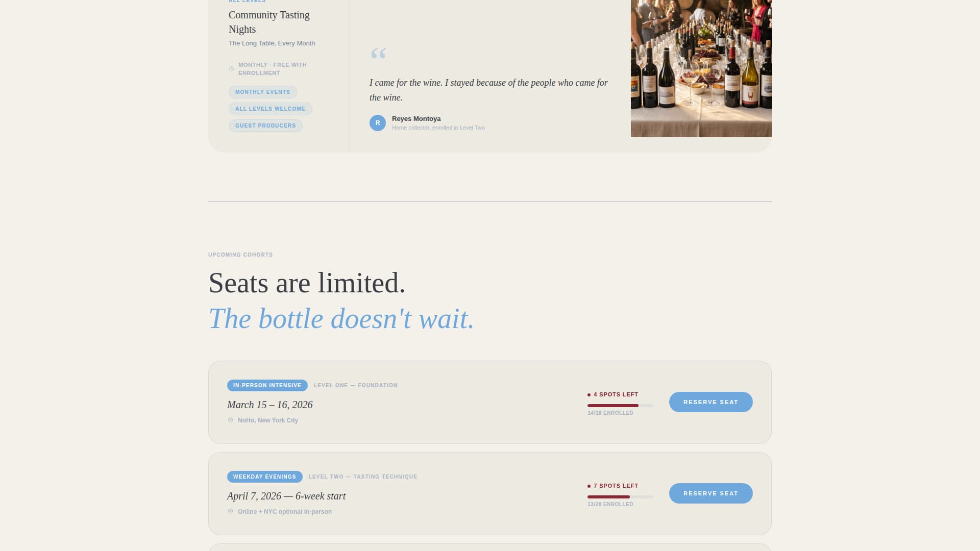Screen dimensions: 980x551
Task: Open the wine bottles tasting table photo
Action: [701, 68]
